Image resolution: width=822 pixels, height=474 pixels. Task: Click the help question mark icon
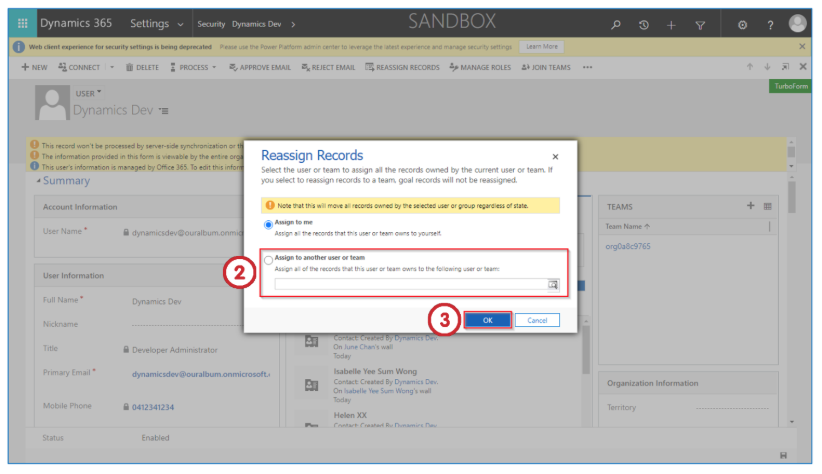pos(770,24)
